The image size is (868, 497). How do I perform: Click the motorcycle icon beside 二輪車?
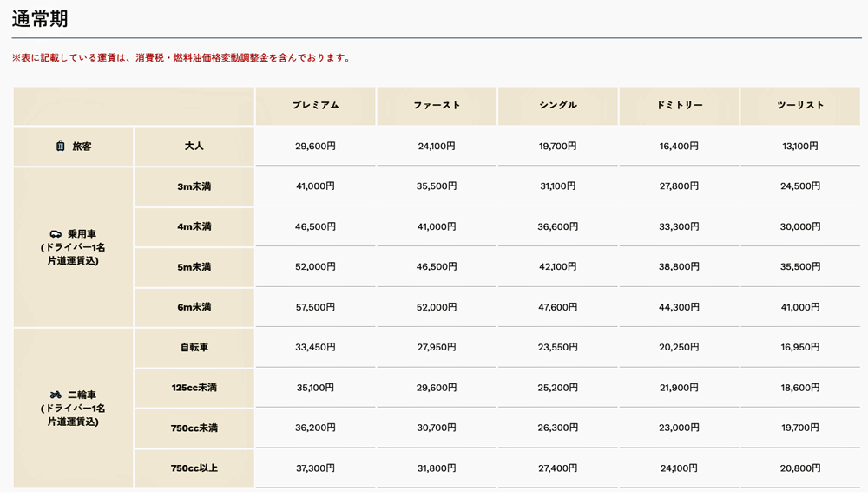(56, 396)
